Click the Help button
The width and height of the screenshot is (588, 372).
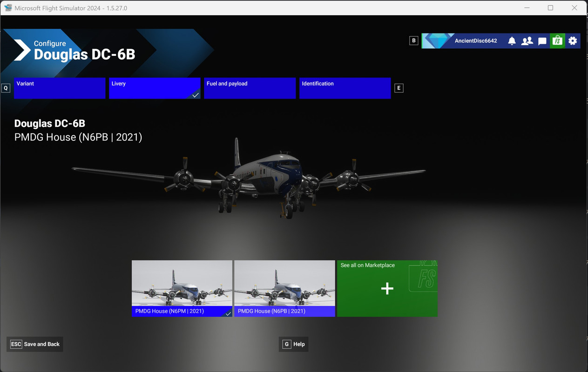pyautogui.click(x=294, y=344)
